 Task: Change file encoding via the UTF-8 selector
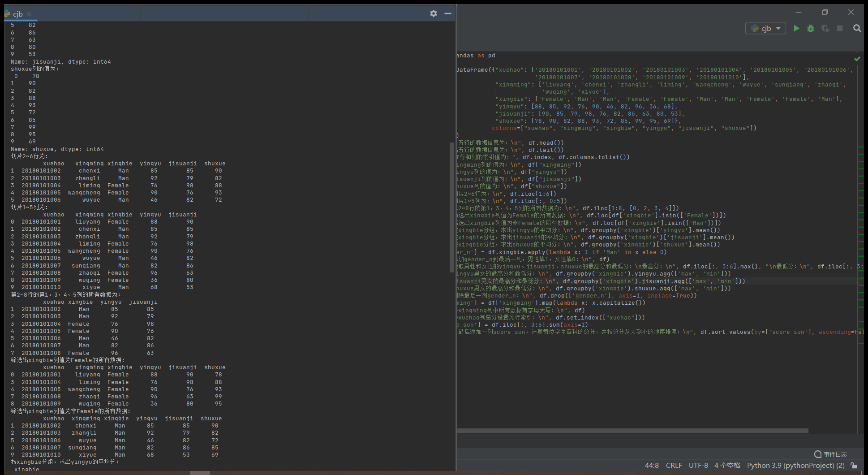click(x=698, y=466)
